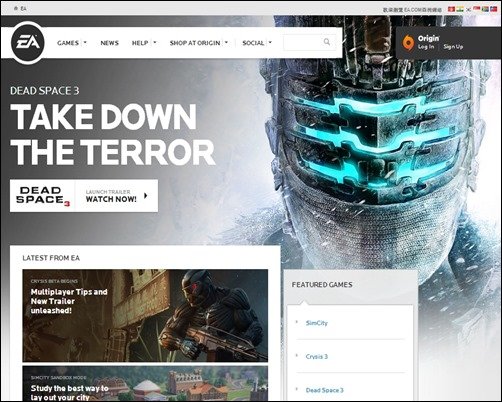Click the DEAD SPACE 3 hero subtitle
The image size is (502, 402).
(45, 91)
